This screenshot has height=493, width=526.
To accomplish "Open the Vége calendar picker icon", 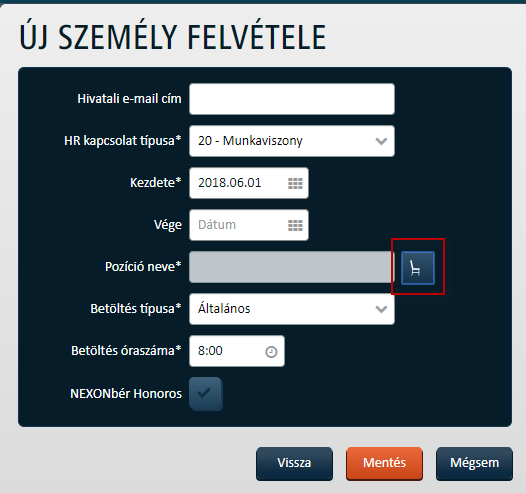I will coord(295,225).
